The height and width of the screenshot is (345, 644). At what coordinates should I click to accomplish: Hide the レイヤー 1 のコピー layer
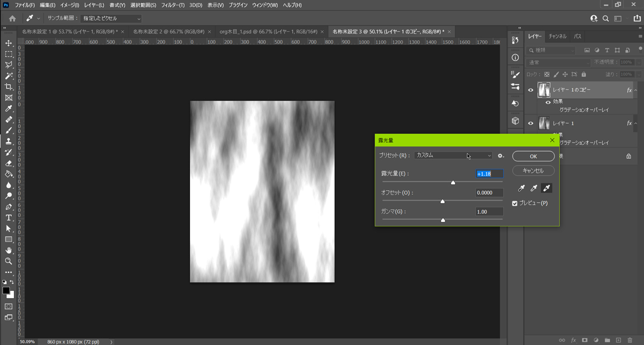[531, 90]
